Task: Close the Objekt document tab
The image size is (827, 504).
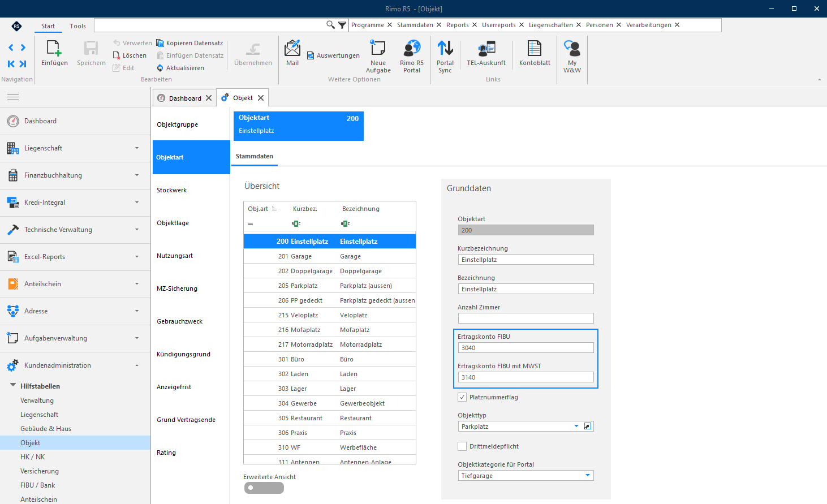Action: click(x=261, y=98)
